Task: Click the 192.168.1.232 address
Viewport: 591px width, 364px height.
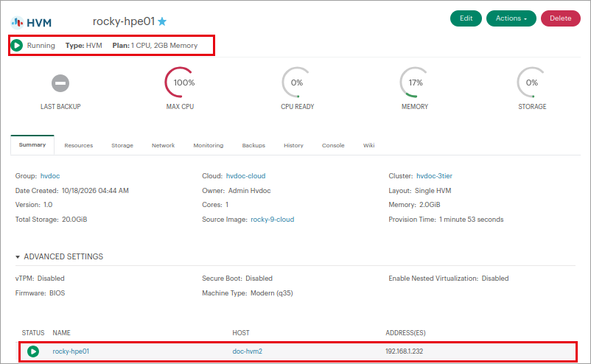Action: [404, 351]
